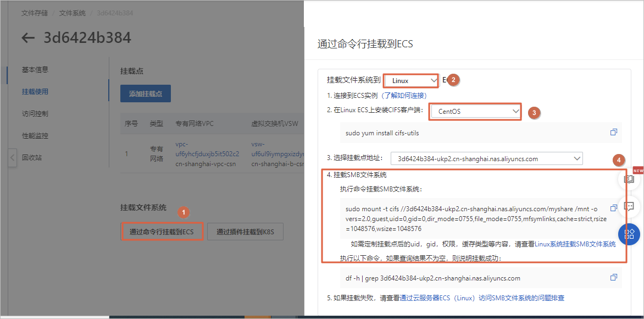Go to 访问控制 in the side menu

pyautogui.click(x=35, y=114)
